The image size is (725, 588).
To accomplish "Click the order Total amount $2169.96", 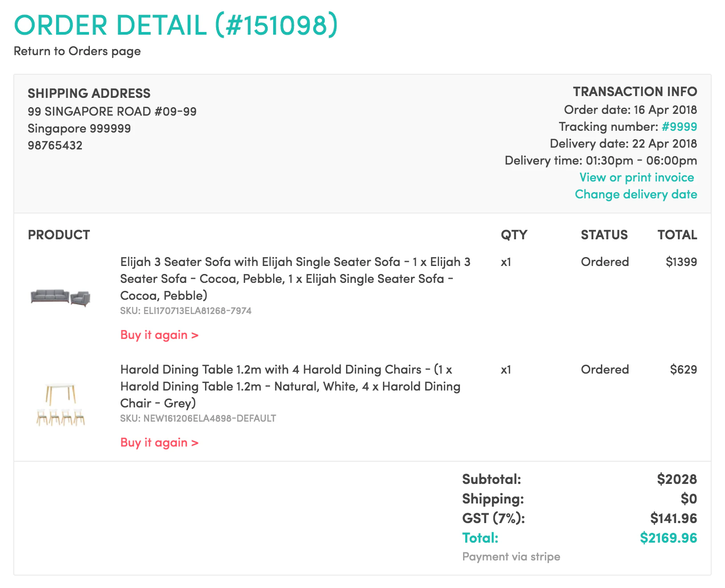I will pos(668,538).
